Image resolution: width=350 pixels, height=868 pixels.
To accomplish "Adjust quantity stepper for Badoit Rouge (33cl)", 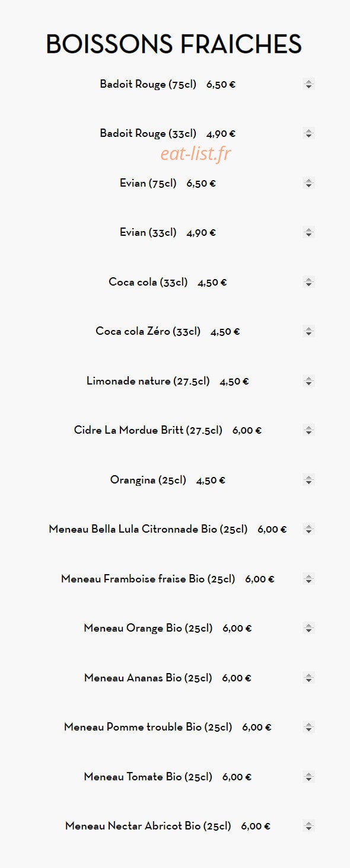I will click(x=308, y=133).
